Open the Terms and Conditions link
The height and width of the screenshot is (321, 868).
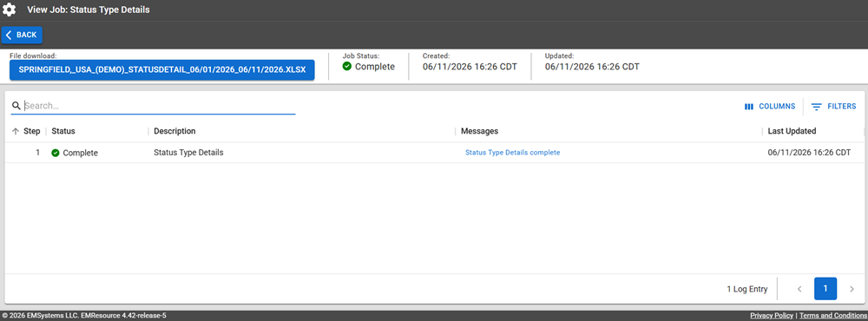[x=832, y=316]
